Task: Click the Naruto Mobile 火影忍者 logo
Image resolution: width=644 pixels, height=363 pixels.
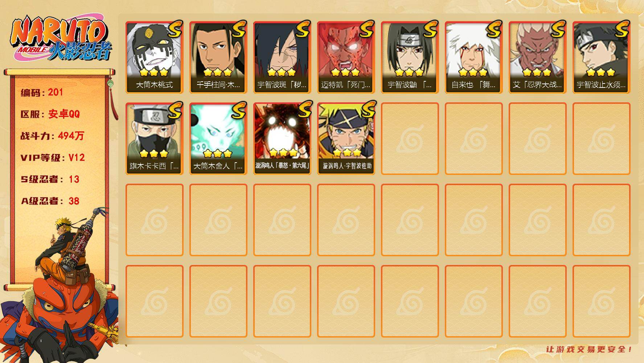Action: click(61, 39)
